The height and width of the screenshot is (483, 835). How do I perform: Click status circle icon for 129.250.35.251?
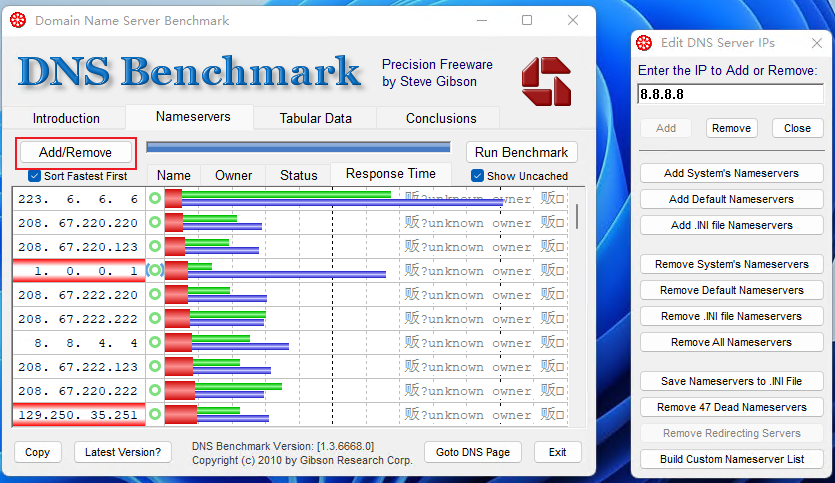pos(155,415)
